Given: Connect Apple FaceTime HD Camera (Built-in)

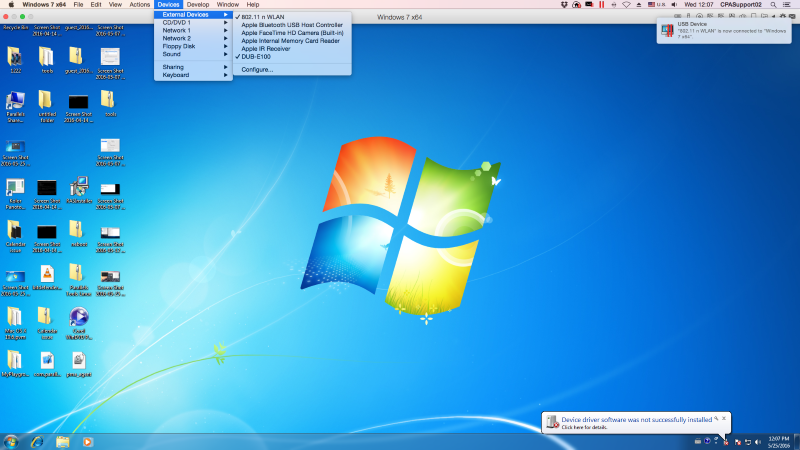Looking at the screenshot, I should pos(292,33).
